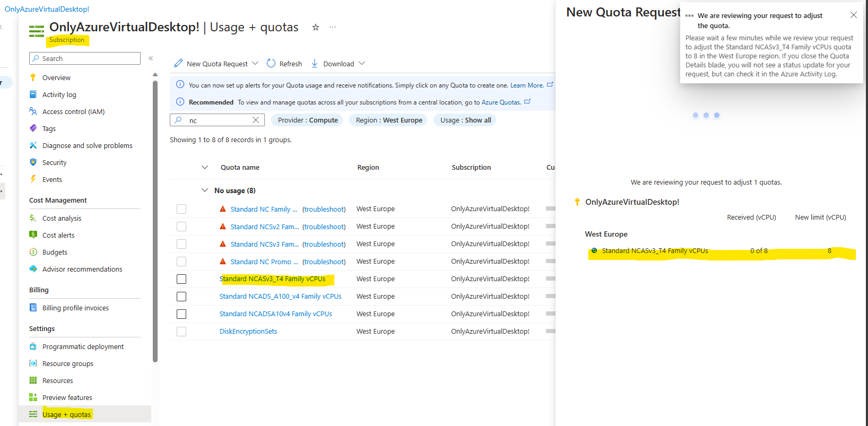Click the Cost analysis icon
Screen dimensions: 868x426
click(x=33, y=218)
